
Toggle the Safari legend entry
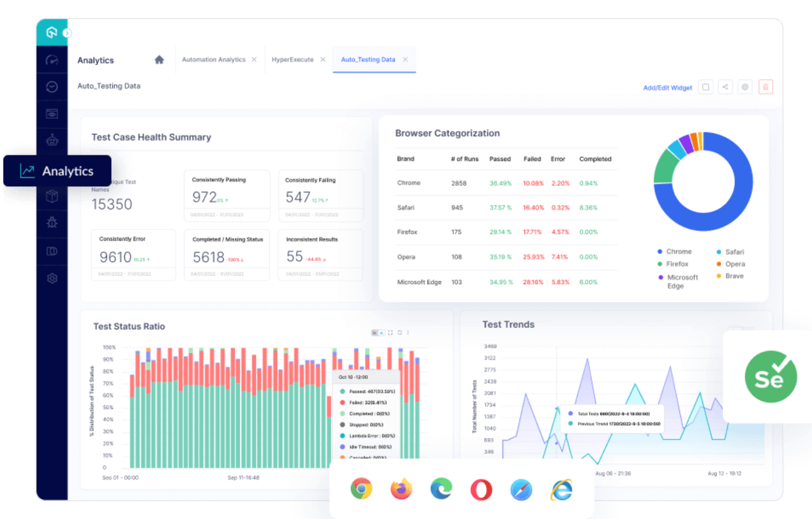click(730, 252)
